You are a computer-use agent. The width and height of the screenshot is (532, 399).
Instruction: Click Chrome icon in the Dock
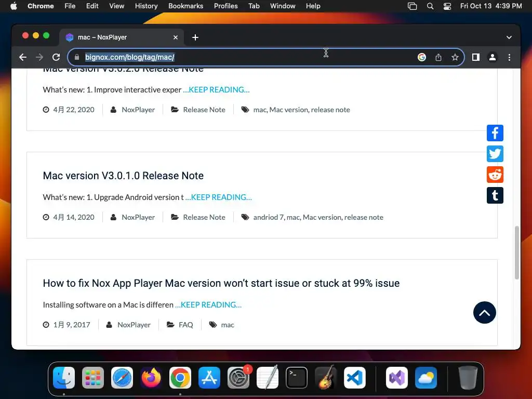point(180,378)
